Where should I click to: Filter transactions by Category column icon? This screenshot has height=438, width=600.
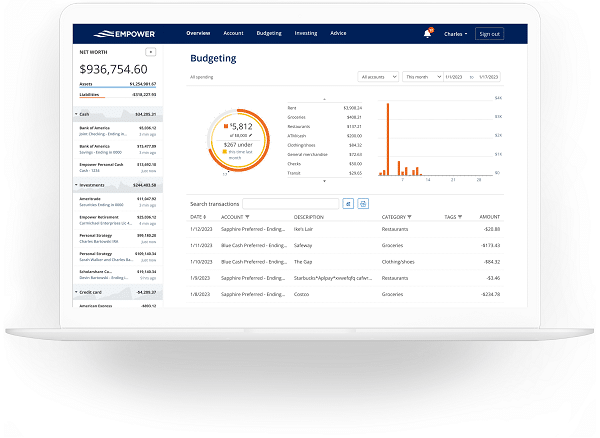pyautogui.click(x=411, y=216)
